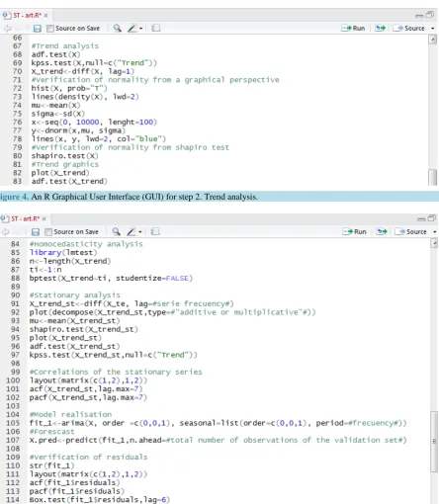Click the save icon in upper editor toolbar
Screen dimensions: 439x504
click(x=38, y=29)
